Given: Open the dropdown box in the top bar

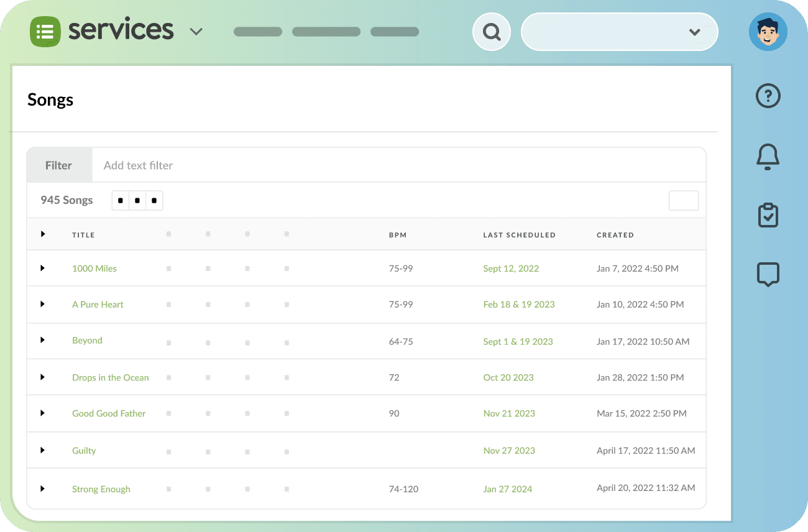Looking at the screenshot, I should tap(619, 32).
